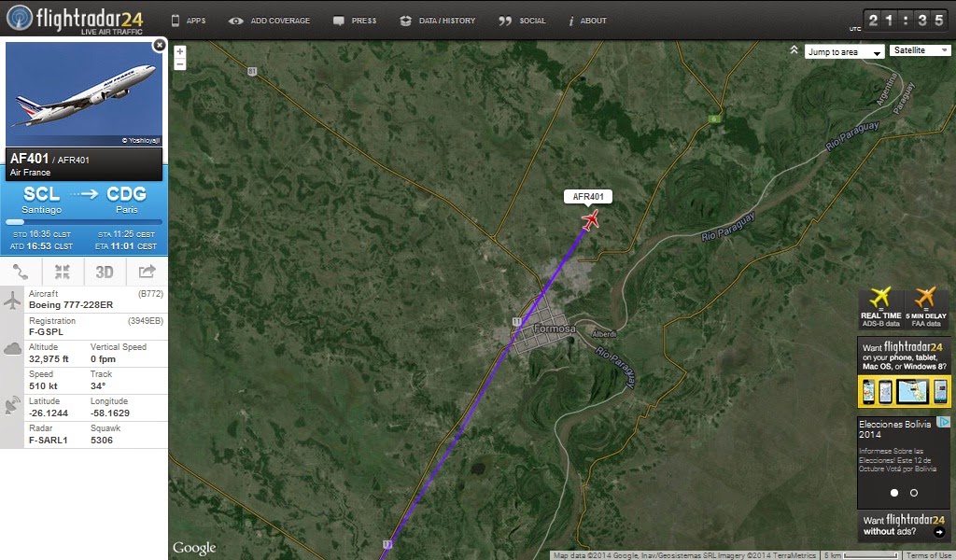This screenshot has height=560, width=956.
Task: Click the 32,975 ft altitude value
Action: coord(49,359)
